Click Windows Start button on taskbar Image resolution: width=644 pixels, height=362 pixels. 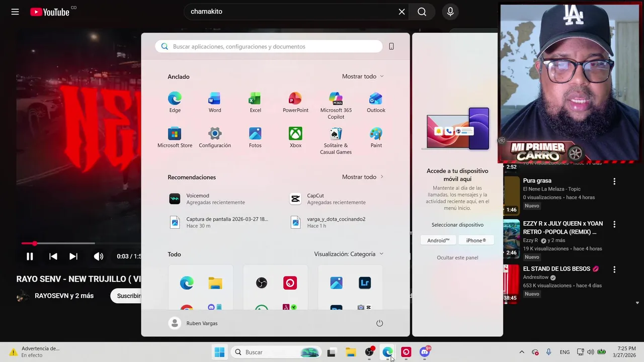(x=219, y=352)
